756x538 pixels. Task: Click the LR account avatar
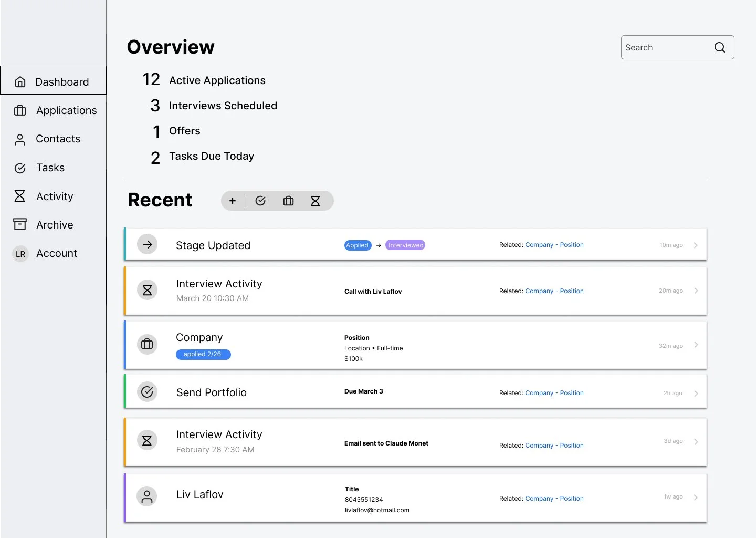[x=20, y=254]
